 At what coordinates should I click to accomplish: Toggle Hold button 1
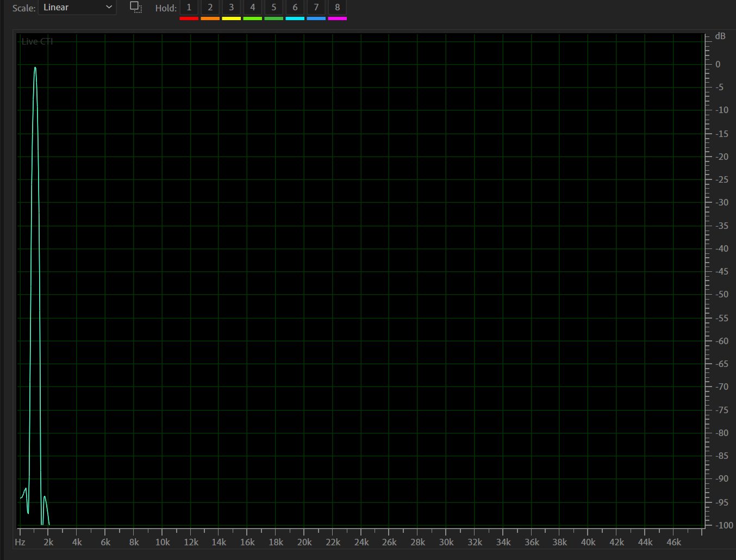coord(189,7)
